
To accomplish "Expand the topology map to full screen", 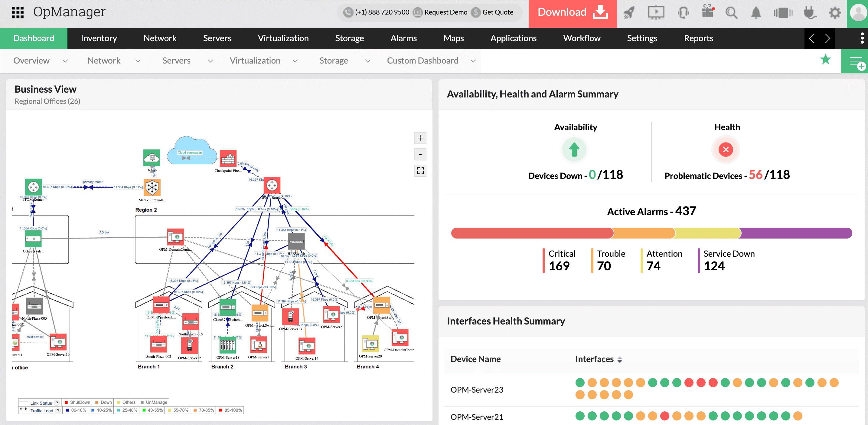I will click(x=420, y=171).
